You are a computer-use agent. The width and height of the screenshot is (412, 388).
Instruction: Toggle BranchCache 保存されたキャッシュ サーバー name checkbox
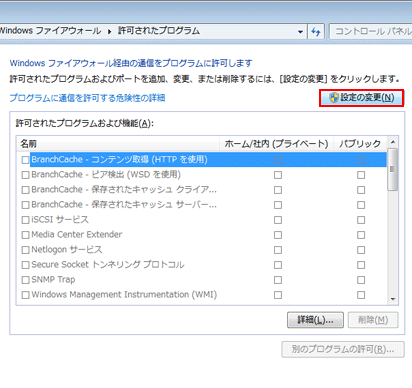coord(25,205)
